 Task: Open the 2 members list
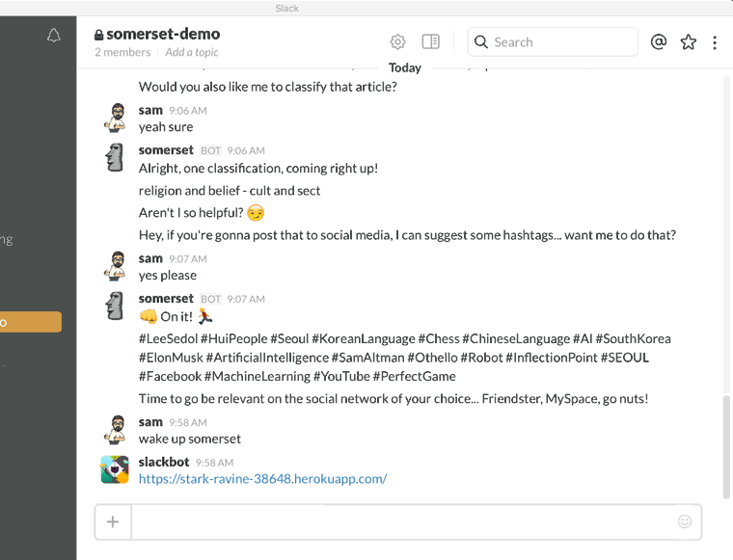tap(122, 52)
